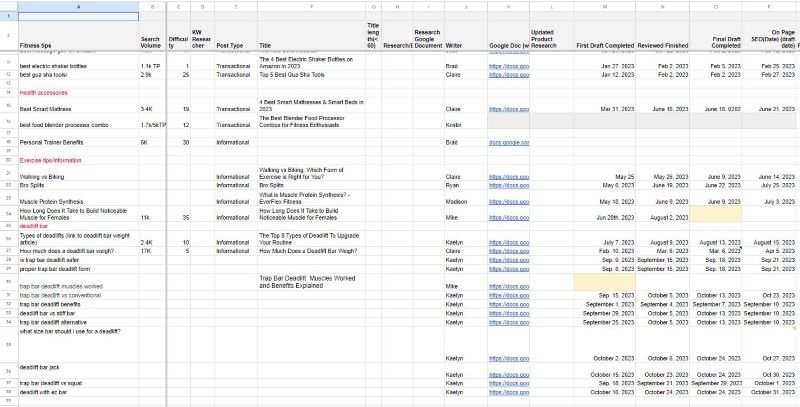800x407 pixels.
Task: Select 'How much does a deadlift bar weigh?' keyword
Action: 79,251
